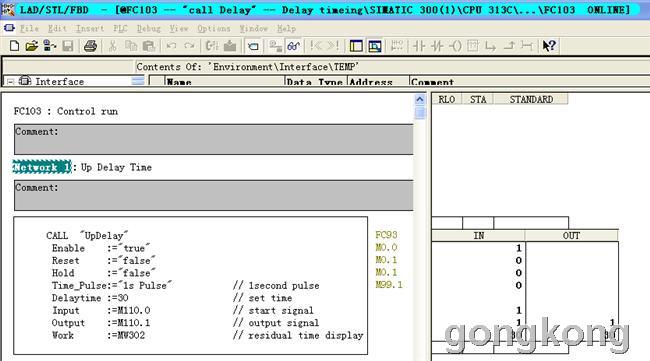Viewport: 650px width, 361px height.
Task: Click the FC103 : Control run title
Action: tap(66, 111)
